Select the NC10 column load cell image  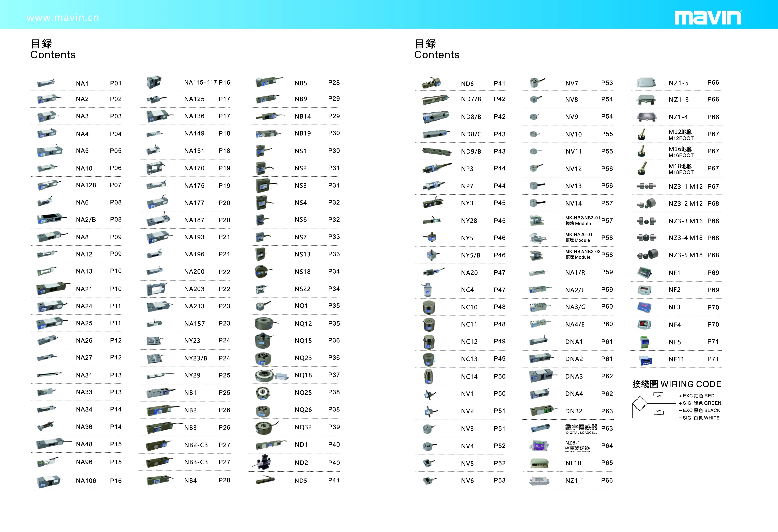[x=429, y=307]
